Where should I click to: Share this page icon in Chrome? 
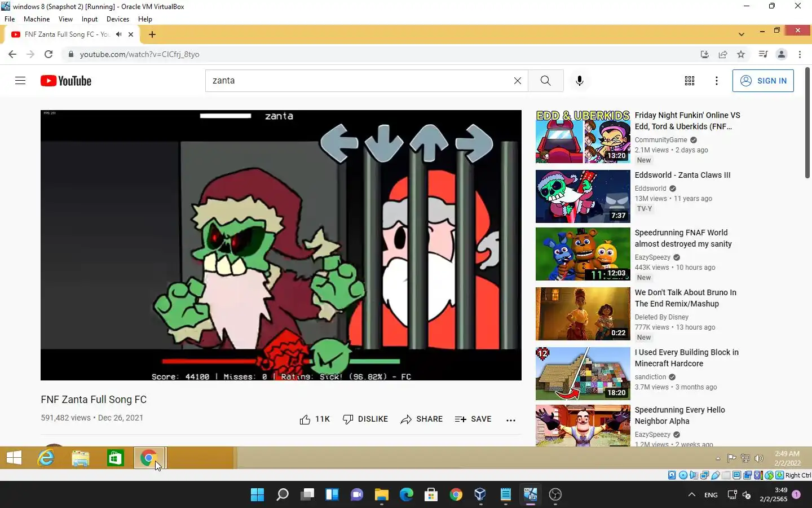(722, 54)
